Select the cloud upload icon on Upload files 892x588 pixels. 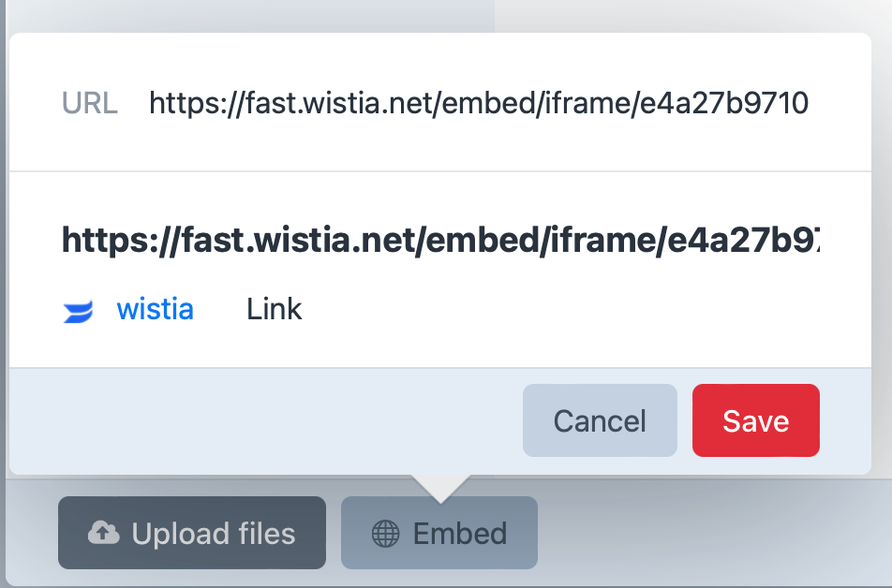click(x=103, y=534)
